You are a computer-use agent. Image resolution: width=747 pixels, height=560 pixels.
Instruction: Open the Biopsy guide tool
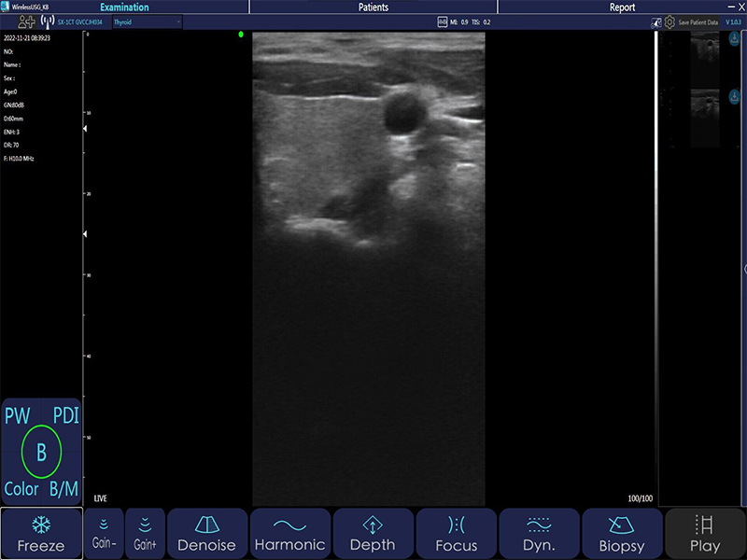pos(622,534)
